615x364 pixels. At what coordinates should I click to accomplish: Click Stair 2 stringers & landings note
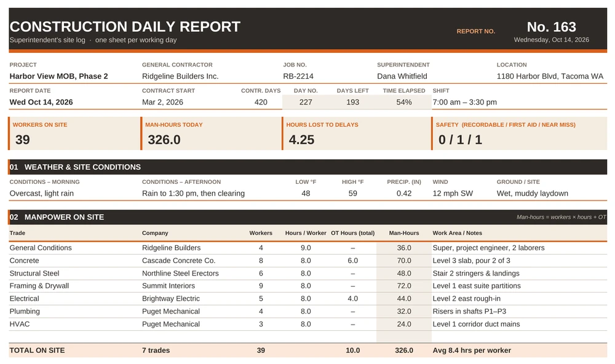pyautogui.click(x=476, y=274)
